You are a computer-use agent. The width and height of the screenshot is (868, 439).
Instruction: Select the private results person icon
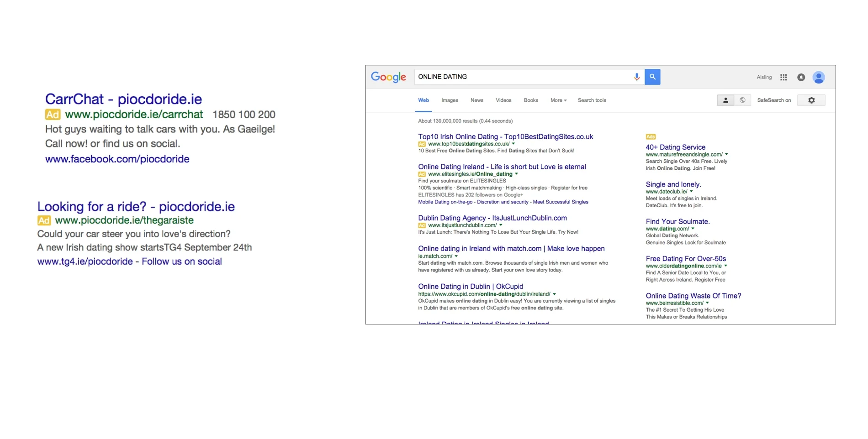click(725, 100)
